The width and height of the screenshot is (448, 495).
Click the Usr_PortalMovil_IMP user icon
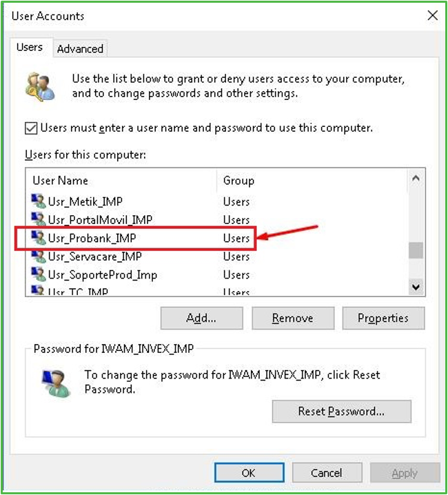[x=39, y=220]
